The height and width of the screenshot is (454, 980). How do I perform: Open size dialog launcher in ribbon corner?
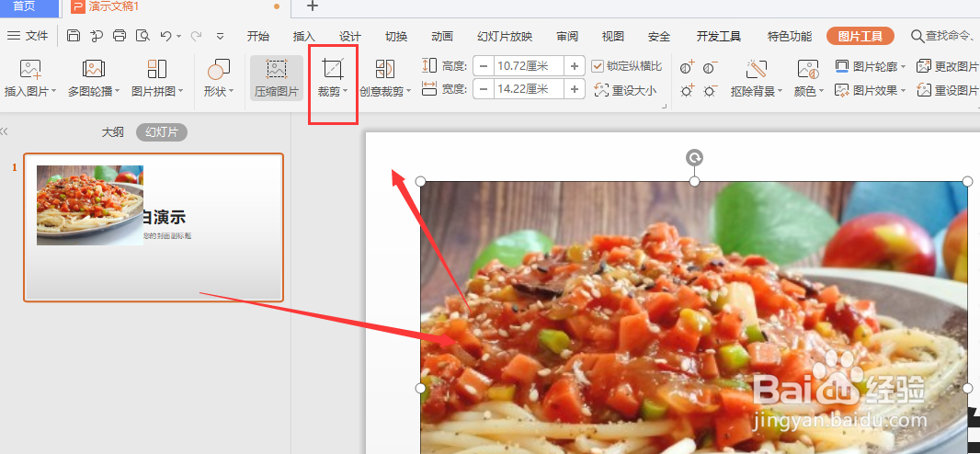click(x=664, y=108)
